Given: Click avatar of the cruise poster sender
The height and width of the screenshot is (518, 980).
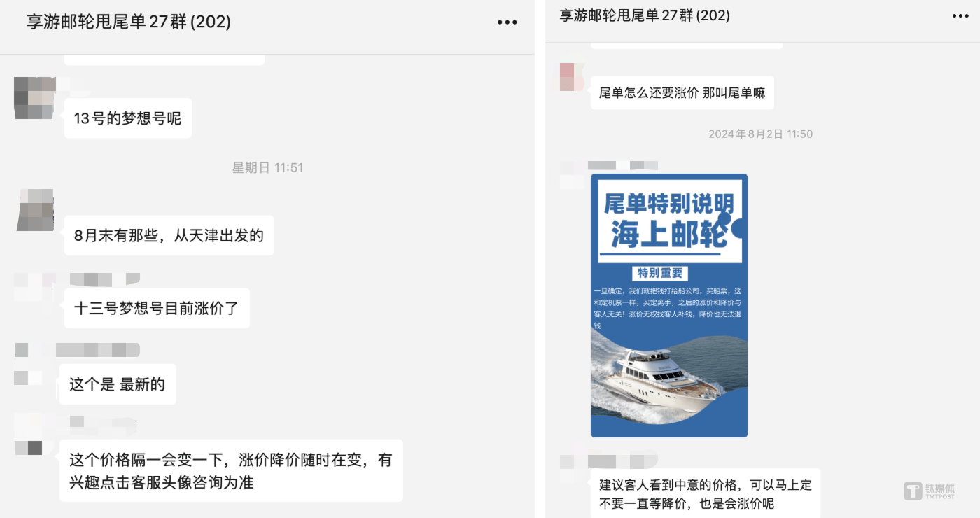Looking at the screenshot, I should point(572,175).
